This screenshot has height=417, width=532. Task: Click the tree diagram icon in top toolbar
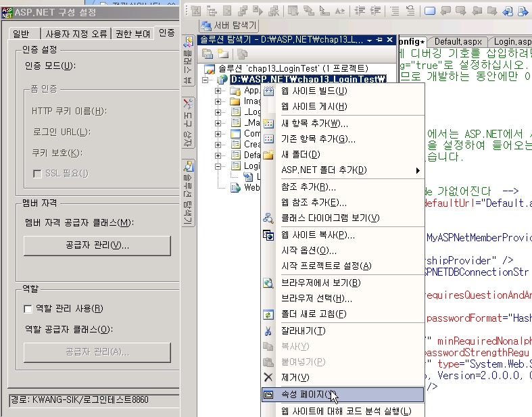(x=212, y=11)
